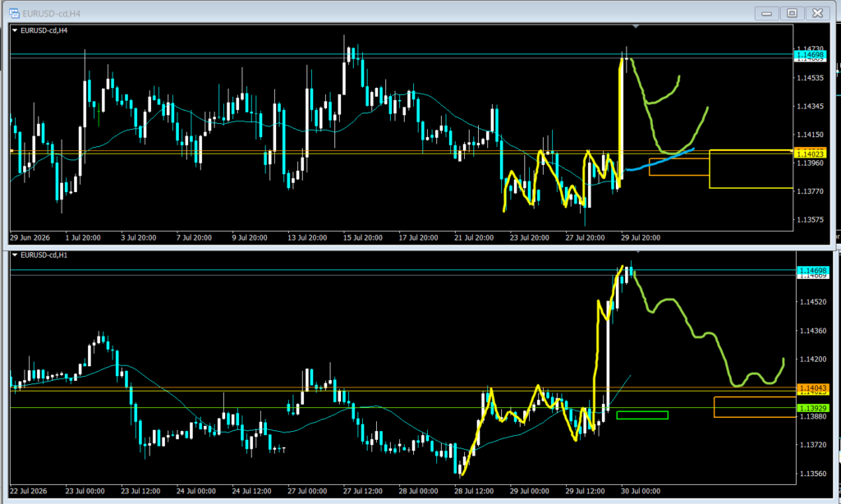Click the 24 Jul 12:00 time label

(252, 491)
